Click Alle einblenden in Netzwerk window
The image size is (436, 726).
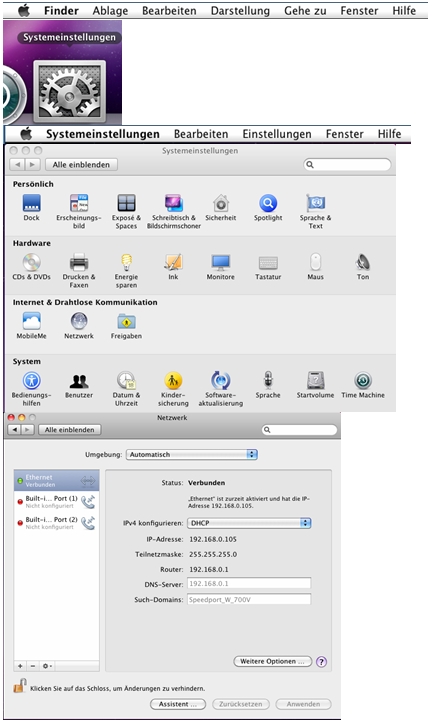coord(69,430)
